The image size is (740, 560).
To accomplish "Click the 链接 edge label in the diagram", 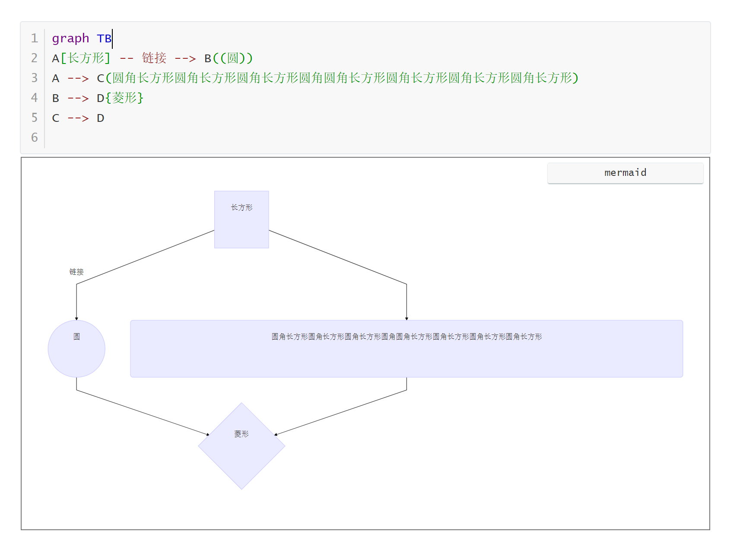I will coord(76,271).
